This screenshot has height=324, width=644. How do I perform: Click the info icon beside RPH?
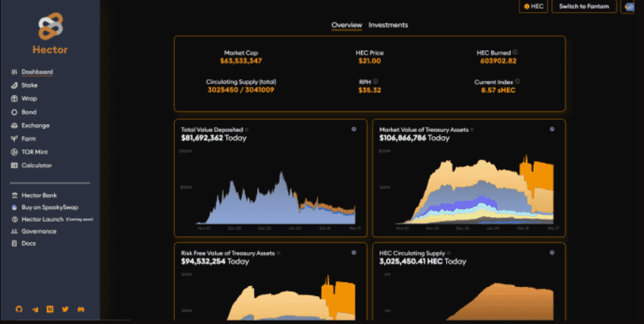tap(376, 81)
